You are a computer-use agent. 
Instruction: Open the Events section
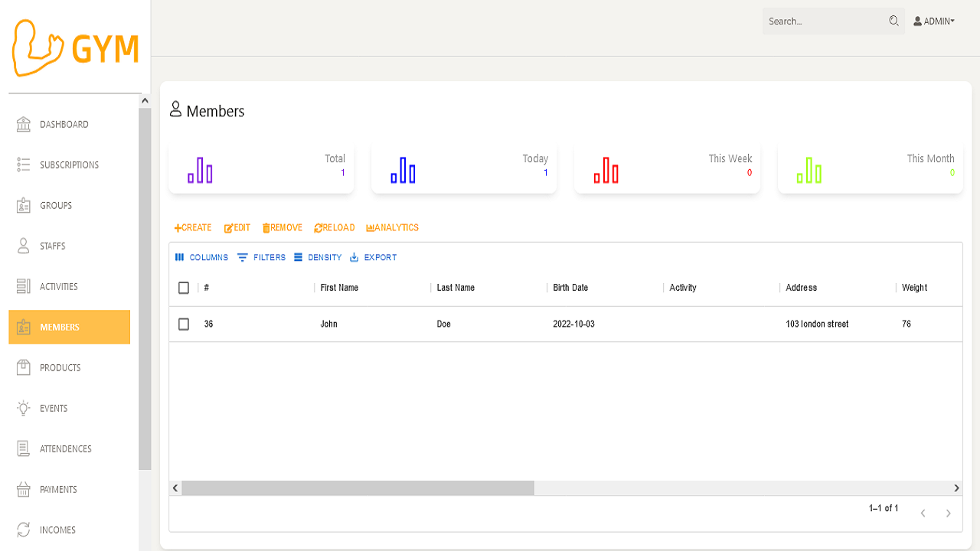(x=54, y=408)
